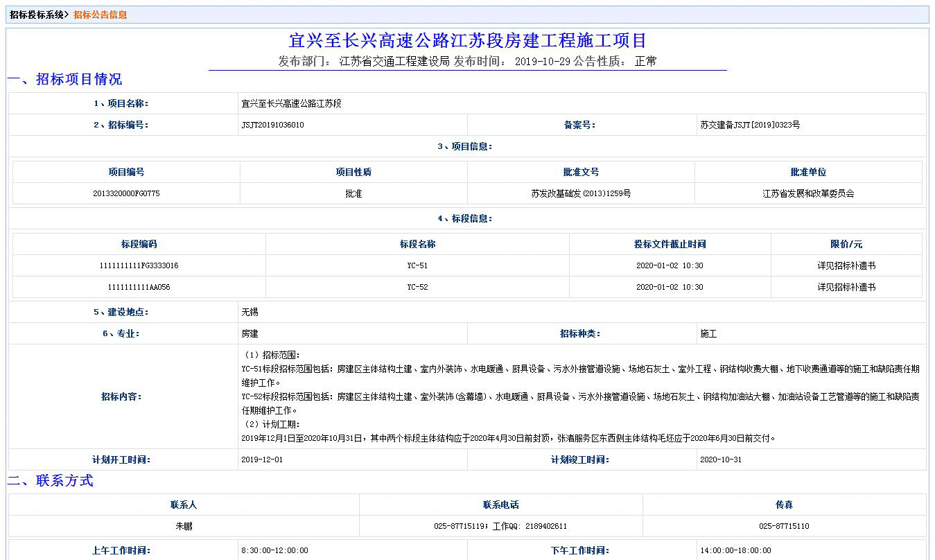Click approval document 苏发改基础发(2013)1259号

(581, 193)
